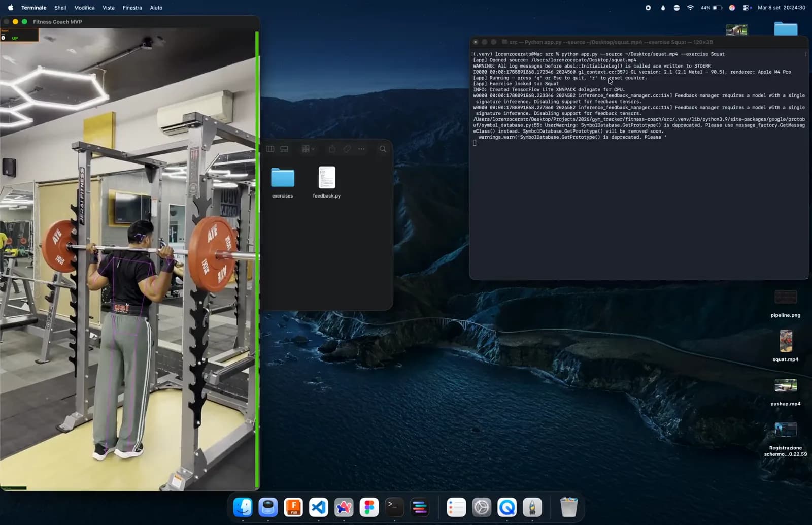Viewport: 812px width, 525px height.
Task: Open Reminders from the Dock
Action: point(456,507)
